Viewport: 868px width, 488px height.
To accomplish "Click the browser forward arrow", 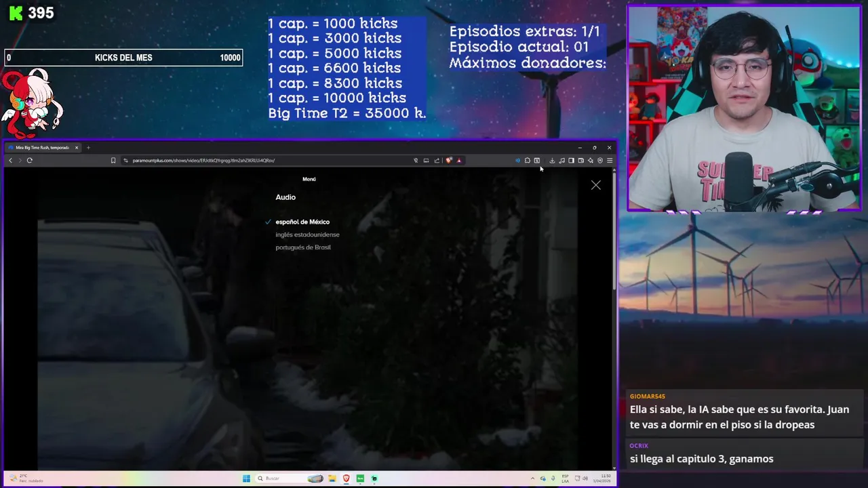I will point(20,161).
